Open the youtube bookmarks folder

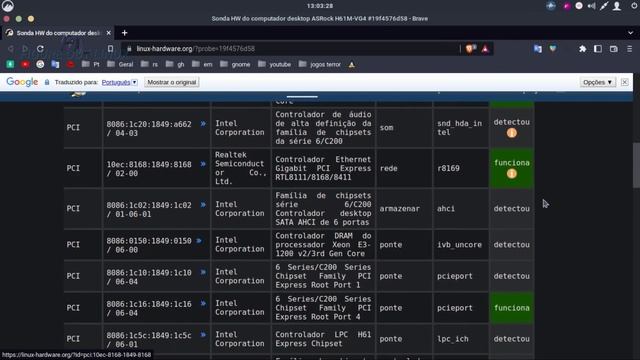pos(275,64)
